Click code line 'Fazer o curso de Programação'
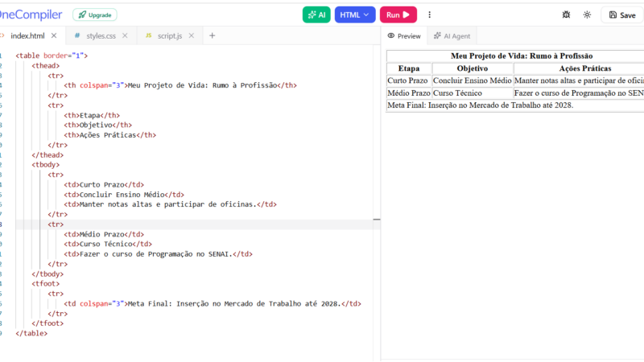Viewport: 644px width, 362px height. pyautogui.click(x=158, y=254)
